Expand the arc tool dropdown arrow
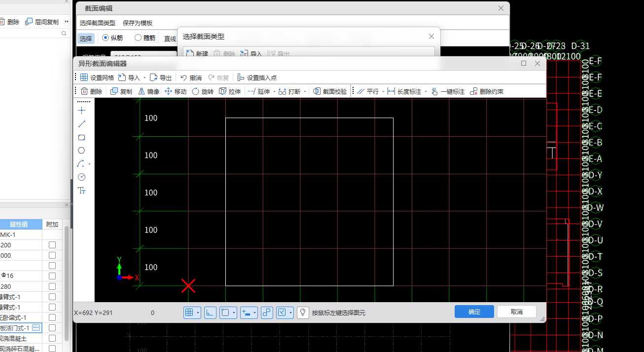Screen dimensions: 644x352 pyautogui.click(x=89, y=164)
